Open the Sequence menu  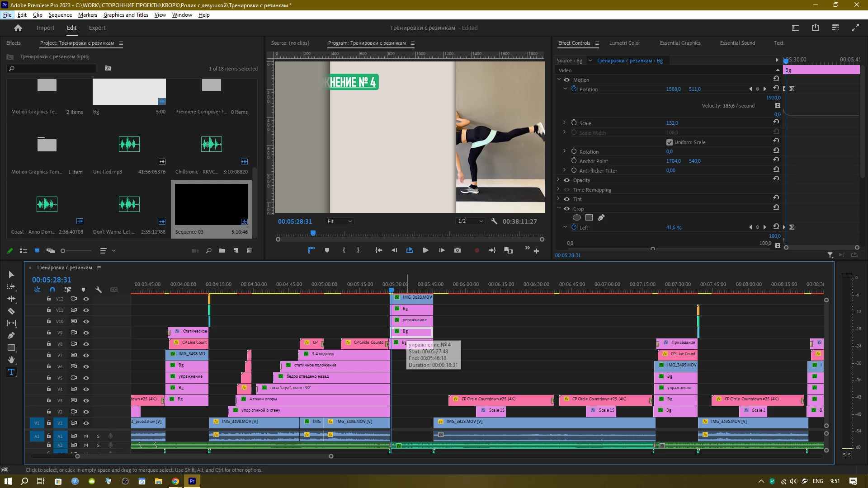pyautogui.click(x=60, y=15)
